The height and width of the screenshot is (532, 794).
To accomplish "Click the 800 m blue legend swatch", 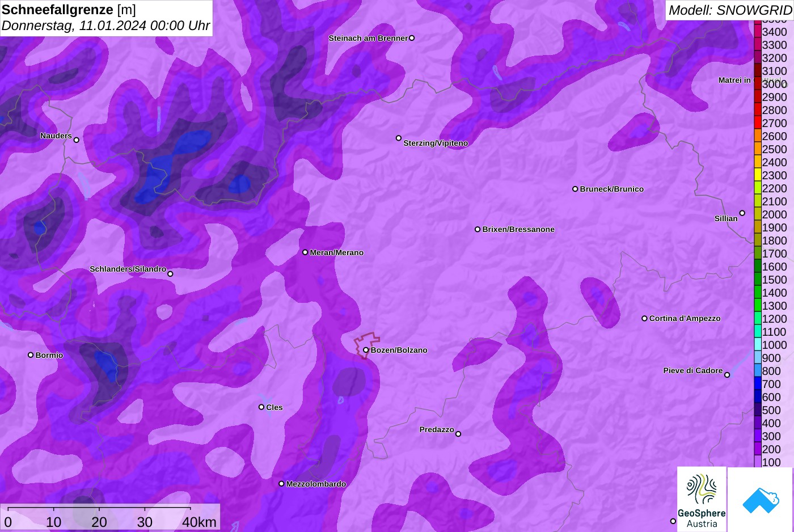I will point(758,371).
